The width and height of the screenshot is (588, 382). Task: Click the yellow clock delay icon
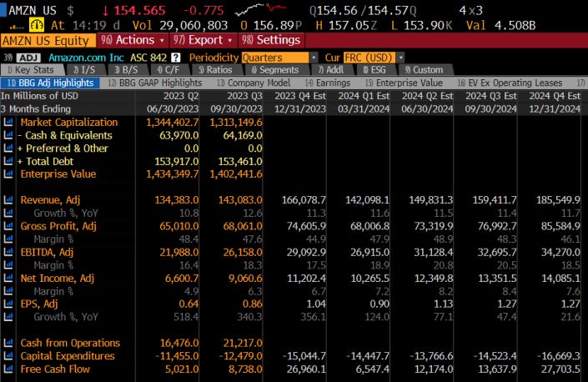37,25
